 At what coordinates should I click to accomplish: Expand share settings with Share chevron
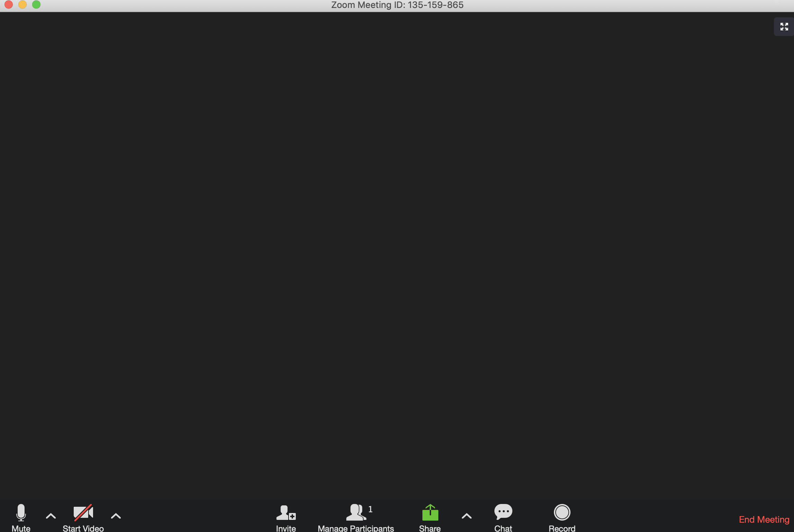tap(467, 513)
